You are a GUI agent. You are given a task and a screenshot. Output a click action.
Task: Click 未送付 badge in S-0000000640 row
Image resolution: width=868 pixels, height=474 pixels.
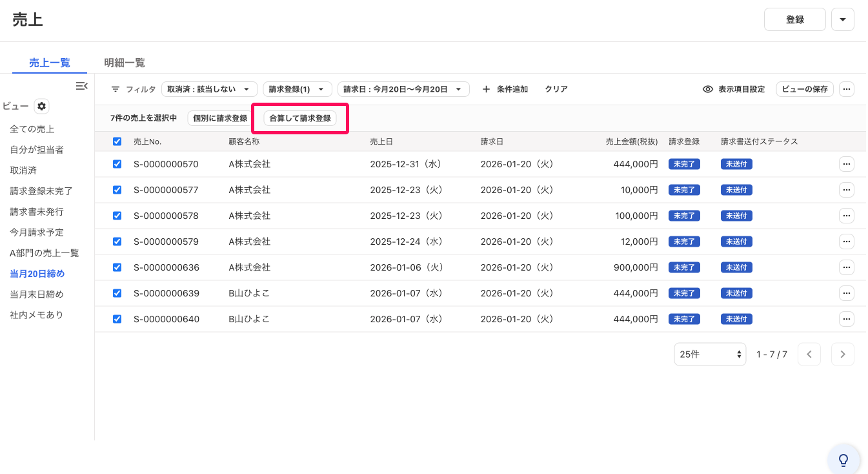tap(736, 319)
